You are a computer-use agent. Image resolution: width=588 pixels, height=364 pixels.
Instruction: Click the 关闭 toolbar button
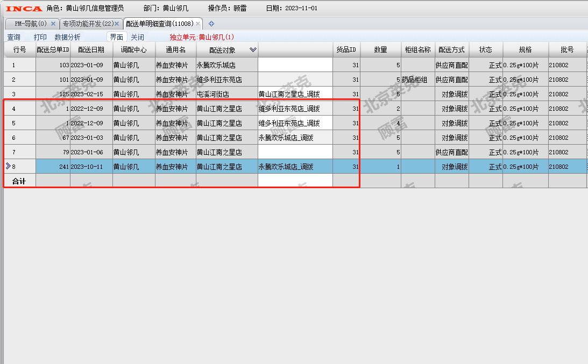pyautogui.click(x=137, y=37)
